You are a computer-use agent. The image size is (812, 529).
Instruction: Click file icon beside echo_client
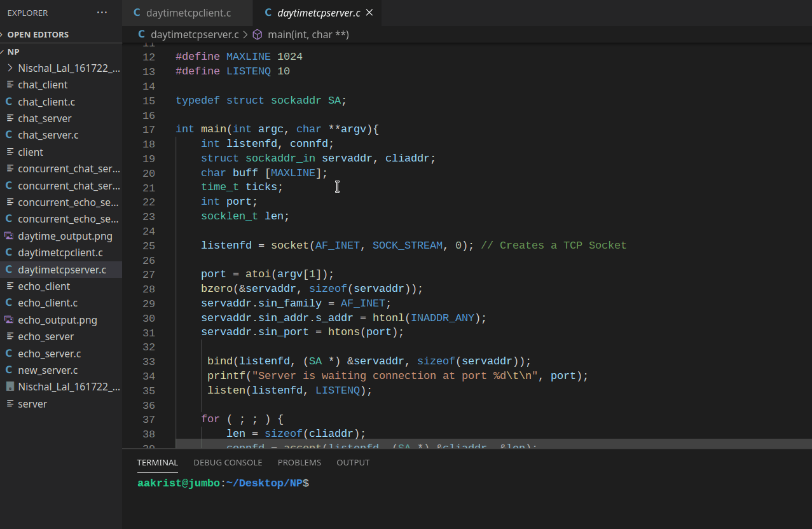(x=10, y=286)
